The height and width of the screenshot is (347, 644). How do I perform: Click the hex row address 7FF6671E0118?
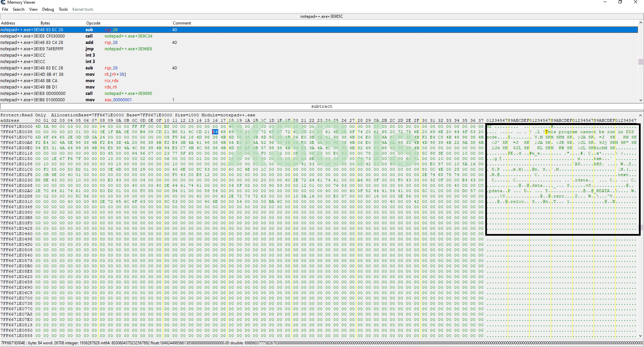pyautogui.click(x=16, y=153)
